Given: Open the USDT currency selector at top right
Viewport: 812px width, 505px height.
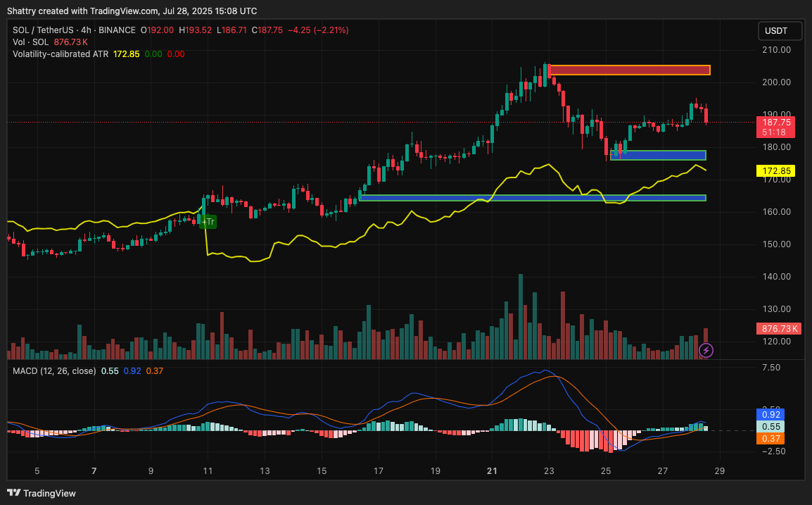Looking at the screenshot, I should tap(778, 30).
